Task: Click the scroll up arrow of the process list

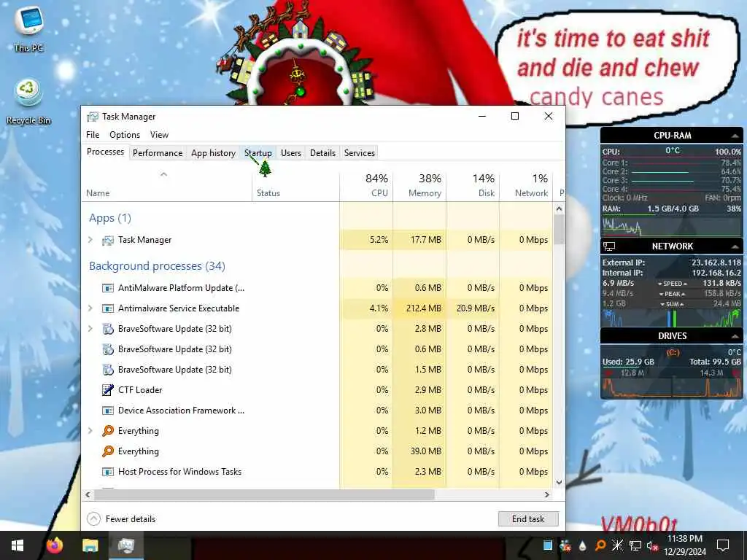Action: coord(560,209)
